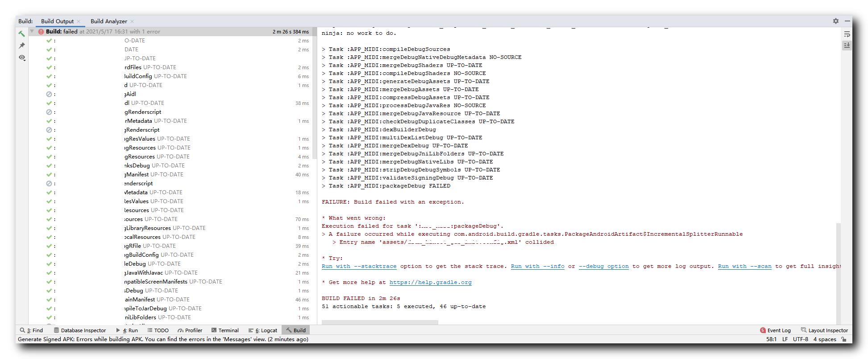Select 'niLibFolders UP-TO-DATE' task row

click(170, 317)
